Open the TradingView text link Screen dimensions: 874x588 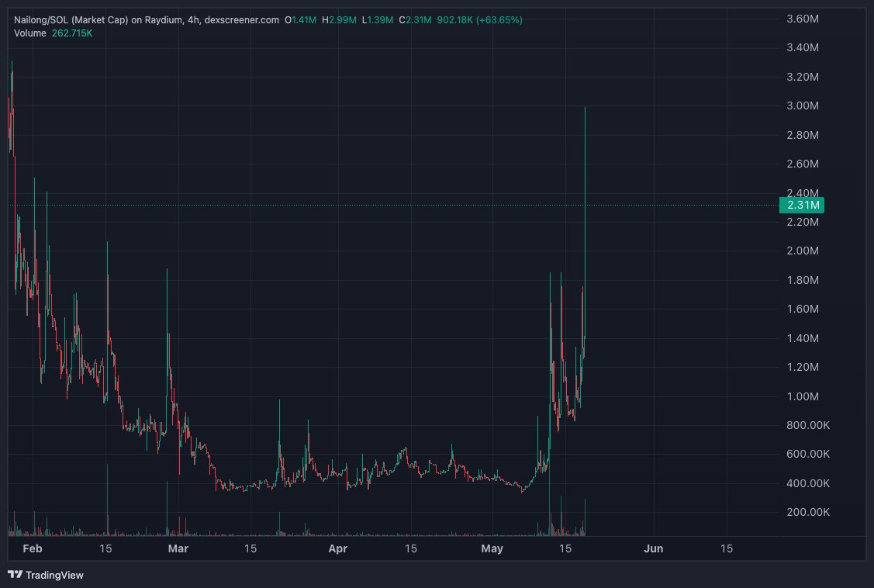point(54,575)
